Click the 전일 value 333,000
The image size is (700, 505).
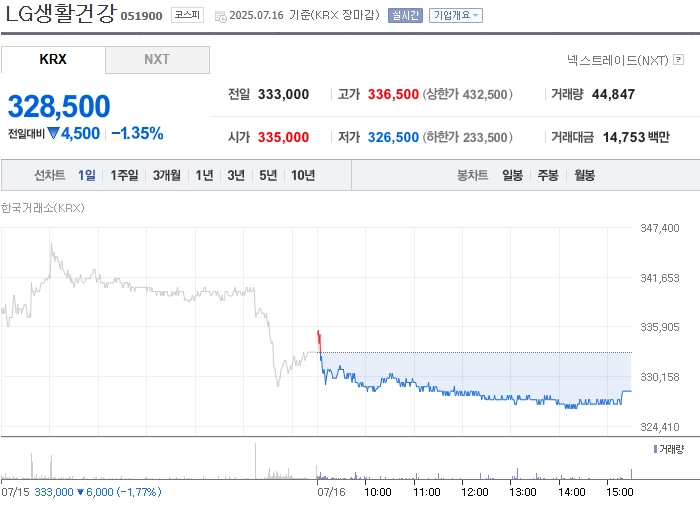(x=283, y=94)
